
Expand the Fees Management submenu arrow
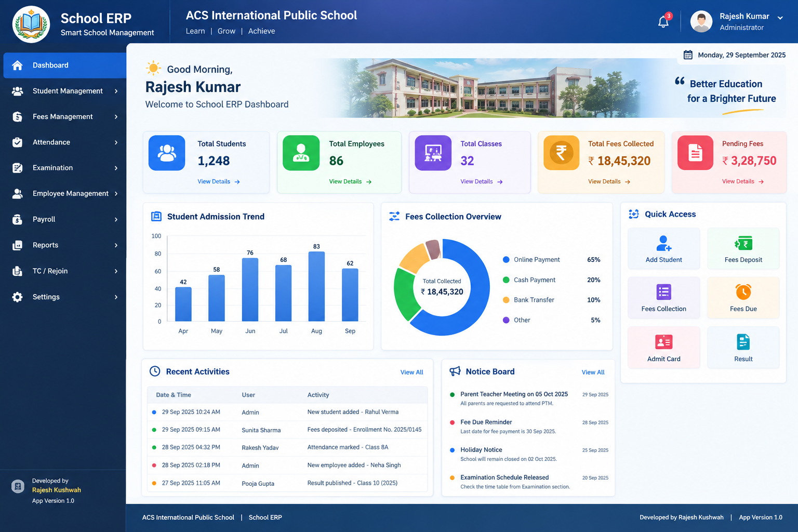click(116, 117)
